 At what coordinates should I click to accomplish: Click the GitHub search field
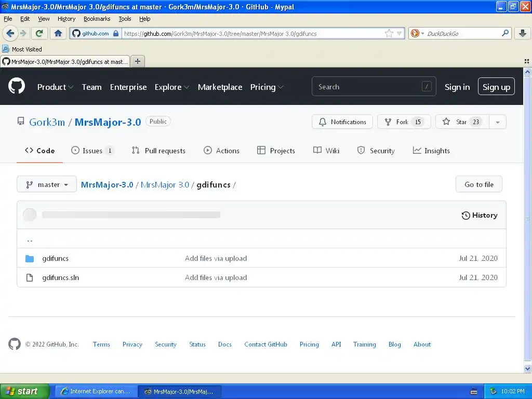(x=374, y=87)
